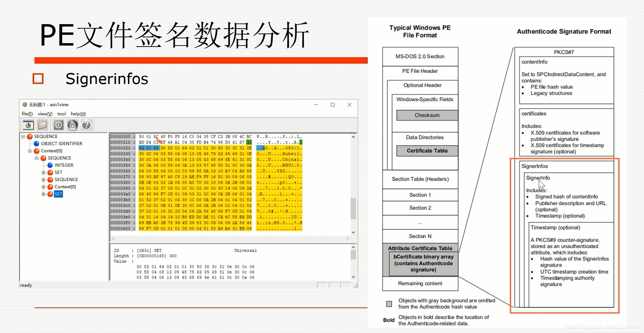Open the view(V) menu
Viewport: 644px width, 333px height.
[x=45, y=114]
